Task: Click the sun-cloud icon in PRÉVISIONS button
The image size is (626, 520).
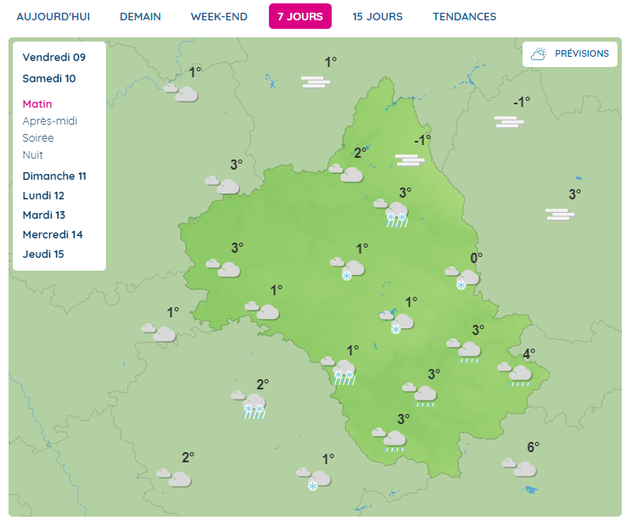Action: (539, 54)
